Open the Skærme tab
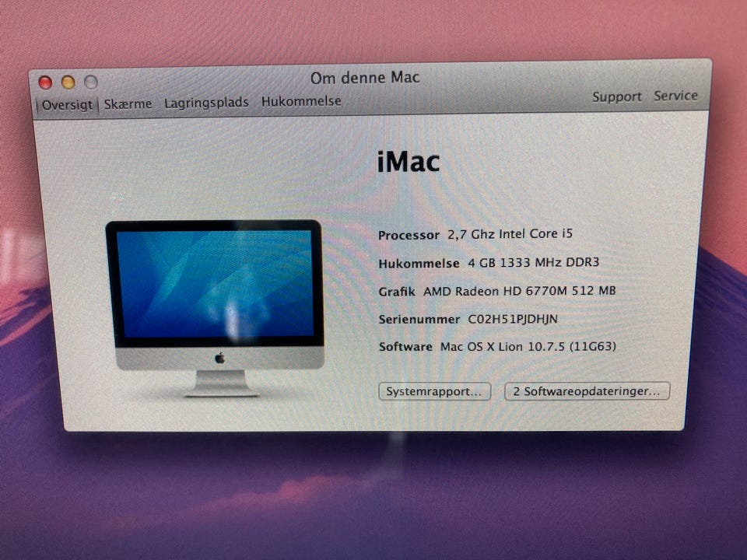Image resolution: width=747 pixels, height=560 pixels. [x=128, y=103]
